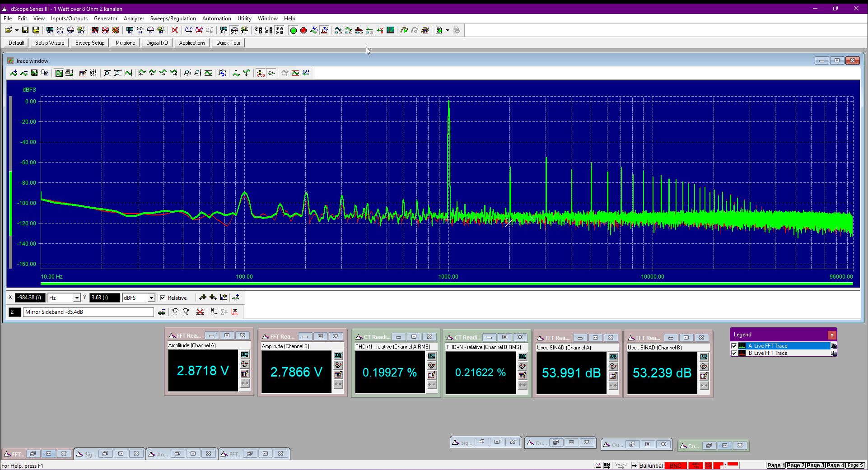Click the Setup Wizard button
The width and height of the screenshot is (868, 470).
(50, 43)
